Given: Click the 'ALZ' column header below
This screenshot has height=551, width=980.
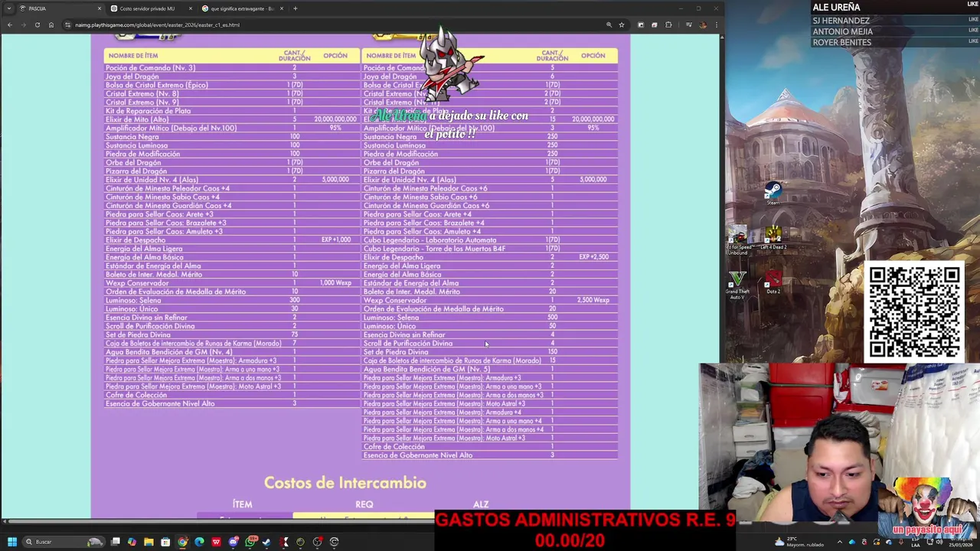Looking at the screenshot, I should click(481, 504).
